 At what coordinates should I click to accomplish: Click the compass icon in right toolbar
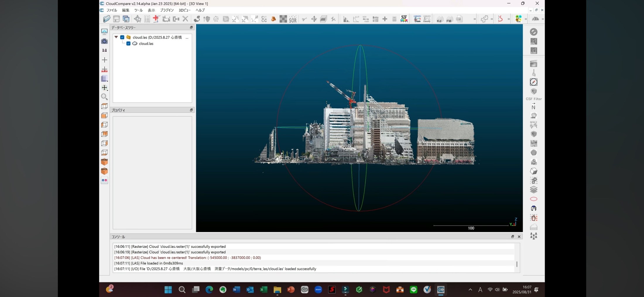click(534, 82)
